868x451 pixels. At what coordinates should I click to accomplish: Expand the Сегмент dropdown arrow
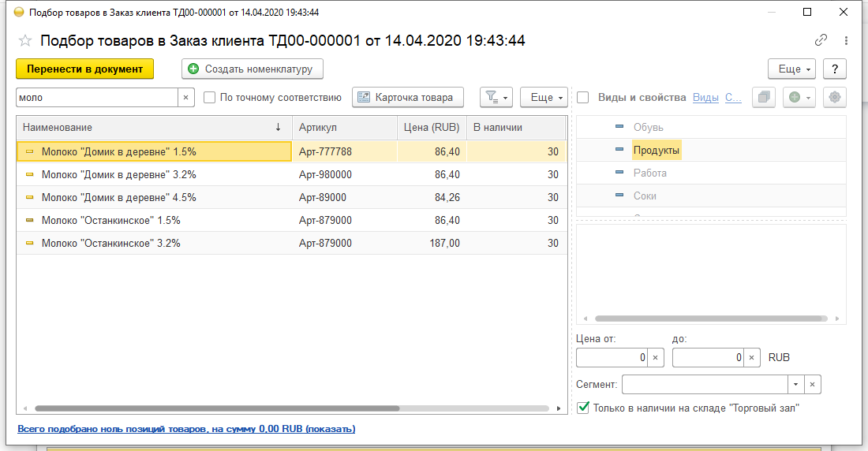point(795,384)
